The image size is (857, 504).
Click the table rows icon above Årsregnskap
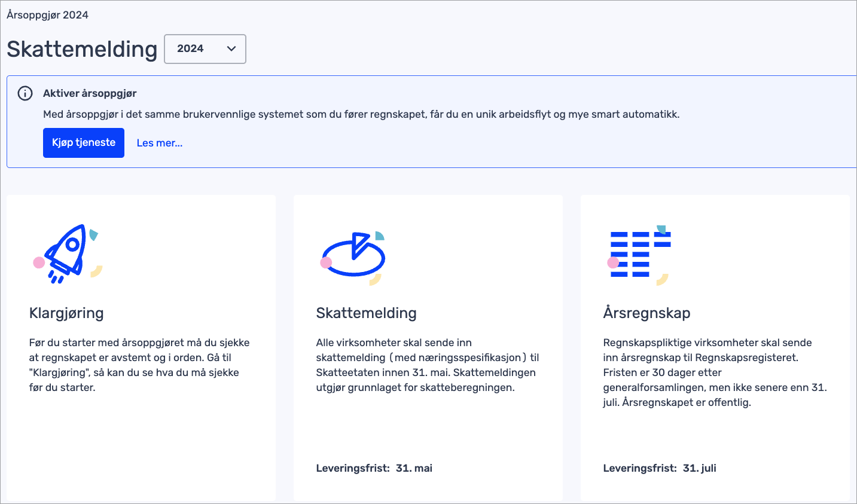[x=638, y=255]
